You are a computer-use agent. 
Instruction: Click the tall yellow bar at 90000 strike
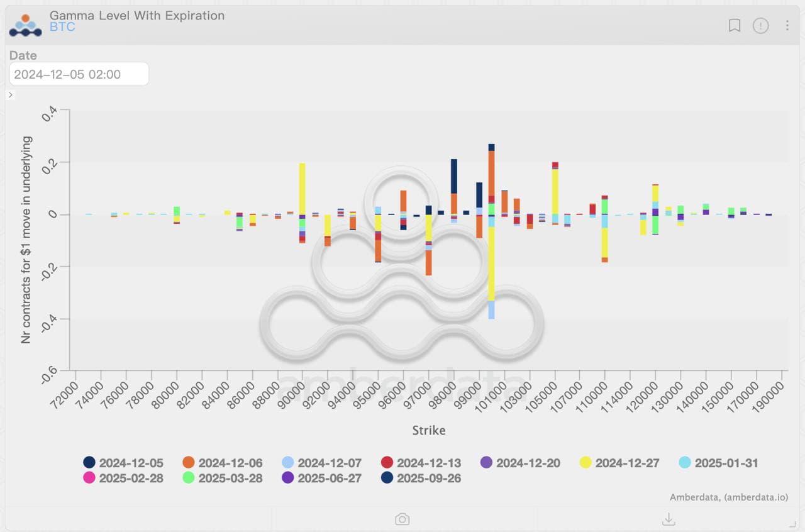pos(303,189)
